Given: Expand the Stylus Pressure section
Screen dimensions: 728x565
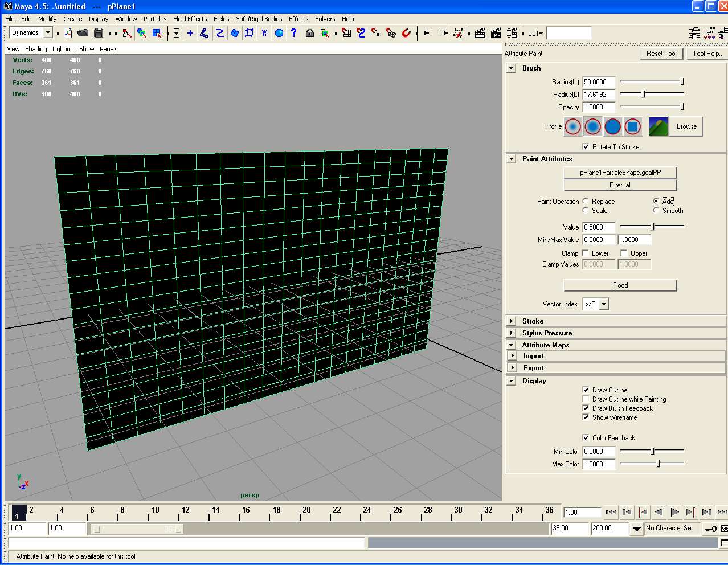Looking at the screenshot, I should point(512,333).
